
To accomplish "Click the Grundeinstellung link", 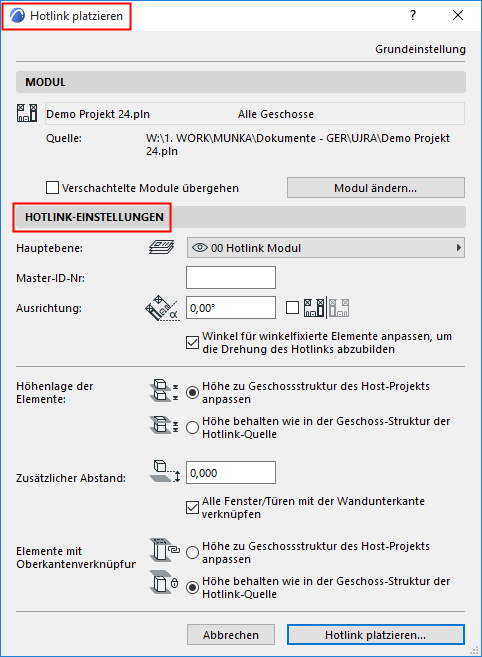I will pyautogui.click(x=420, y=49).
